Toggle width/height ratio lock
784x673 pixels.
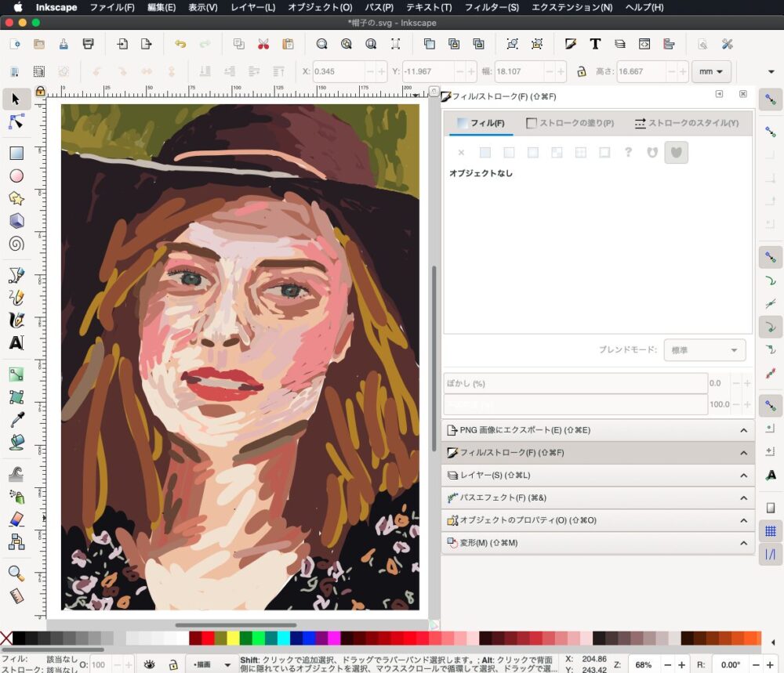(x=582, y=71)
